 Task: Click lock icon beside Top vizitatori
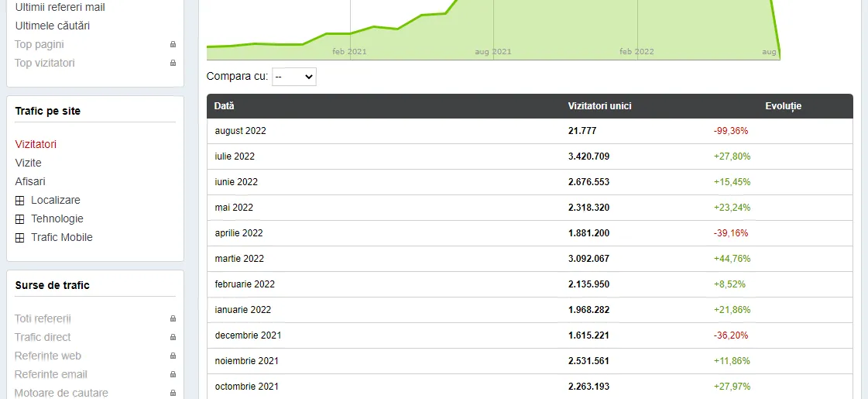click(173, 64)
